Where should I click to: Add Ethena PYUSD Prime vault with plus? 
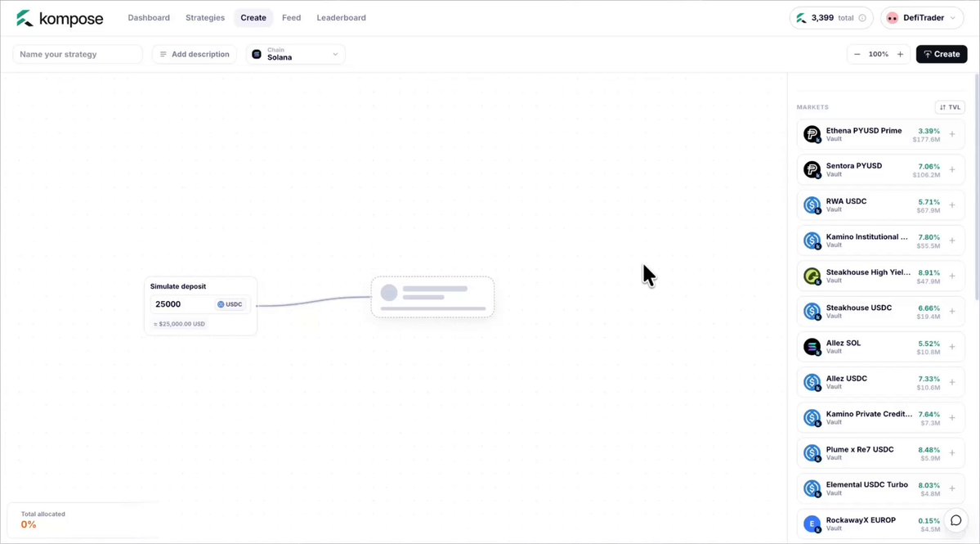point(952,134)
